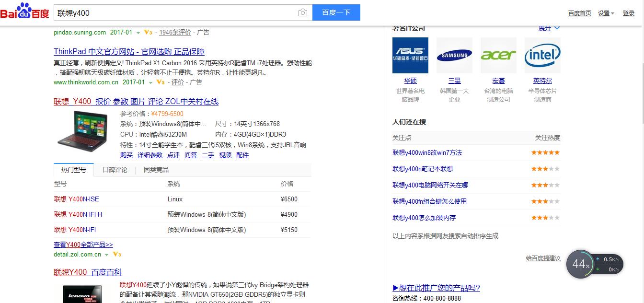Click V3 badge next to pindao.suning.com
Viewport: 644px width, 303px height.
click(x=148, y=33)
